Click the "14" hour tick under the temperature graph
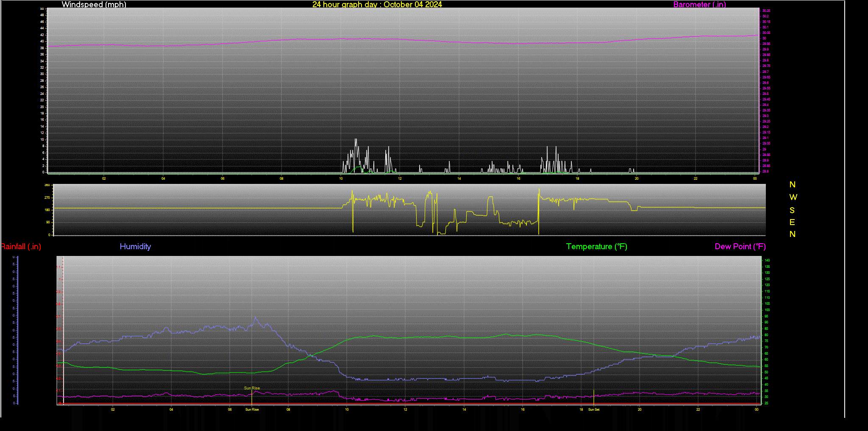This screenshot has width=868, height=431. tap(464, 409)
